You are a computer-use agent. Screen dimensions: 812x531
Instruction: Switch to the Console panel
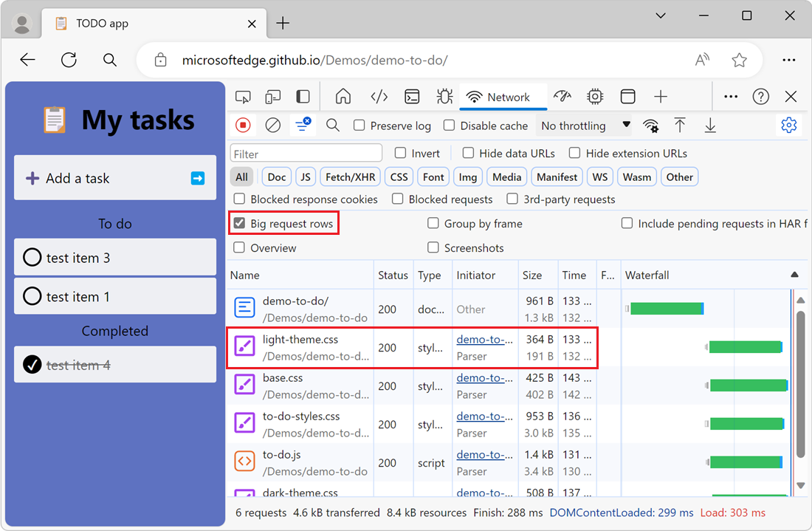(412, 96)
